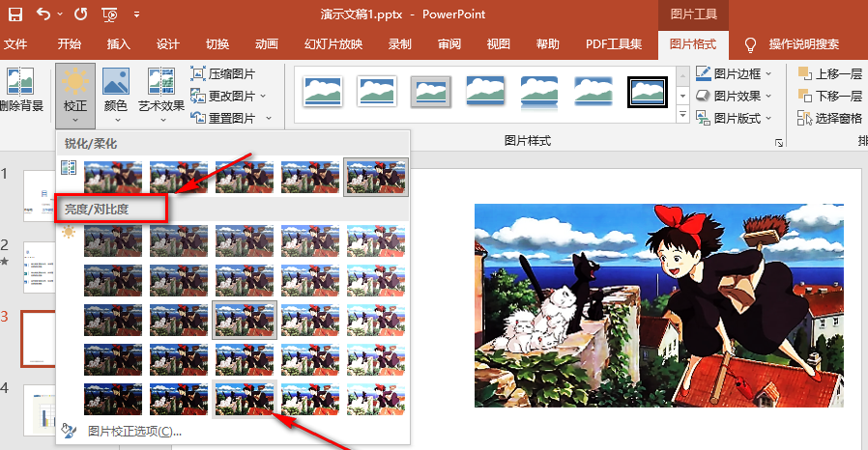Click the 下移一层 button
This screenshot has width=868, height=450.
tap(829, 96)
